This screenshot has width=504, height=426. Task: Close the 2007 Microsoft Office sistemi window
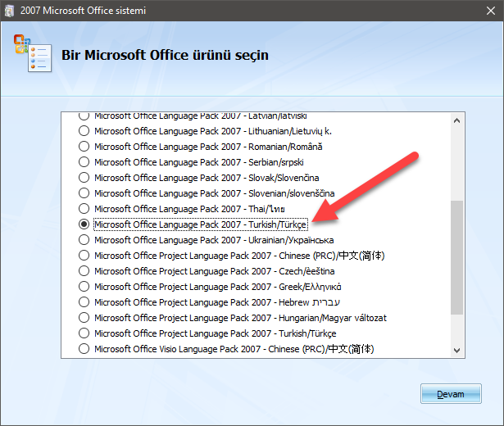(x=491, y=11)
